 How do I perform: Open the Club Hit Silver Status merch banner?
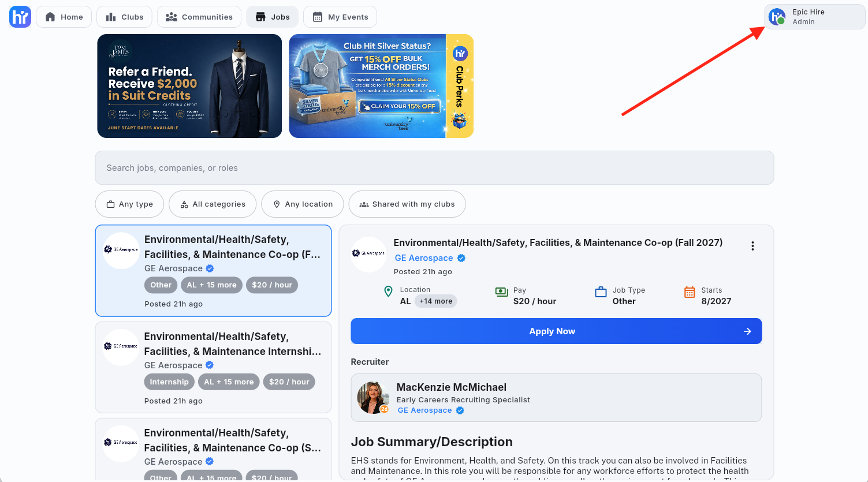[x=381, y=86]
